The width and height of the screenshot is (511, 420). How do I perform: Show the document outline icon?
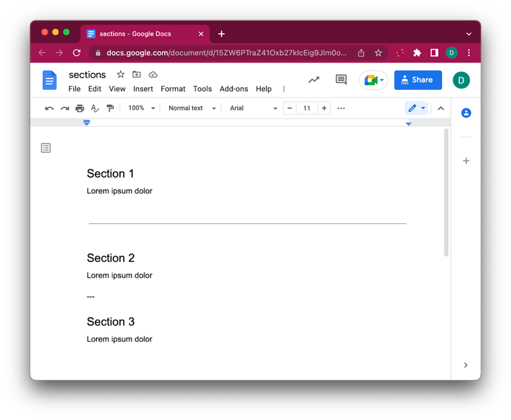coord(46,148)
